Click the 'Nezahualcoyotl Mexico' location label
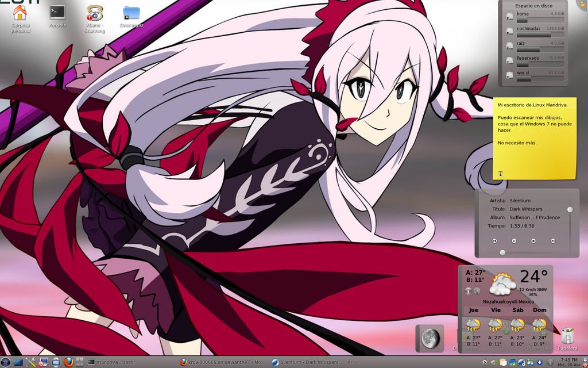This screenshot has width=588, height=368. [x=508, y=301]
